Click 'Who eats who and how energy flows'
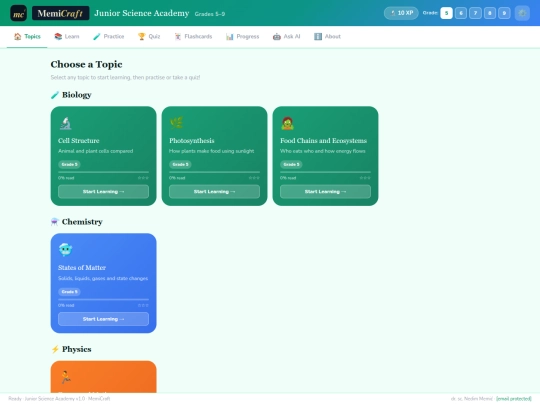Viewport: 540px width, 405px height. (323, 151)
